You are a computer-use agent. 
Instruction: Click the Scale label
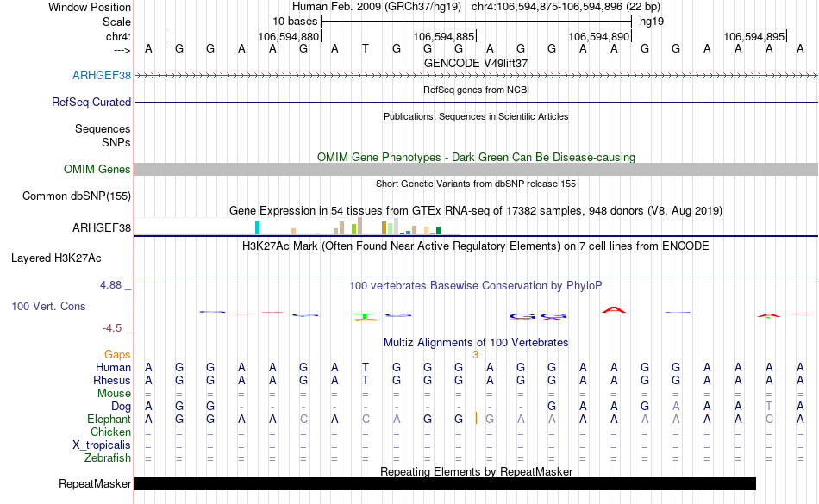[116, 22]
